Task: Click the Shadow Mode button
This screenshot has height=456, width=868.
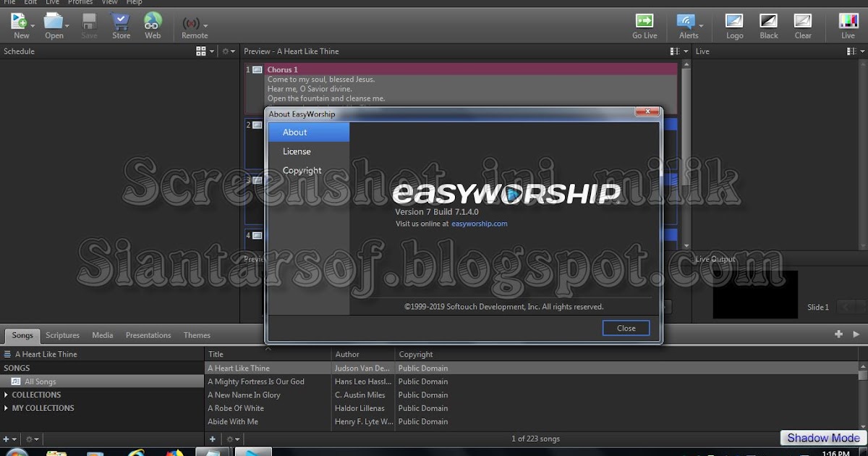Action: (823, 438)
